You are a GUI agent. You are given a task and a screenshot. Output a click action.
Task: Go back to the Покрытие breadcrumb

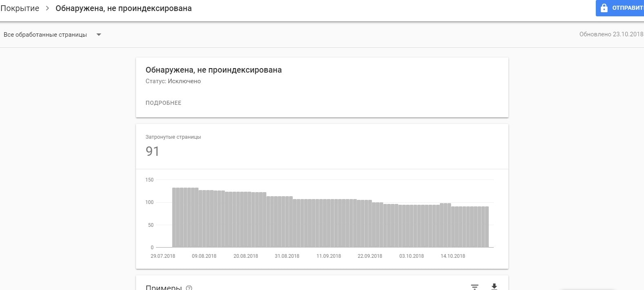click(20, 8)
